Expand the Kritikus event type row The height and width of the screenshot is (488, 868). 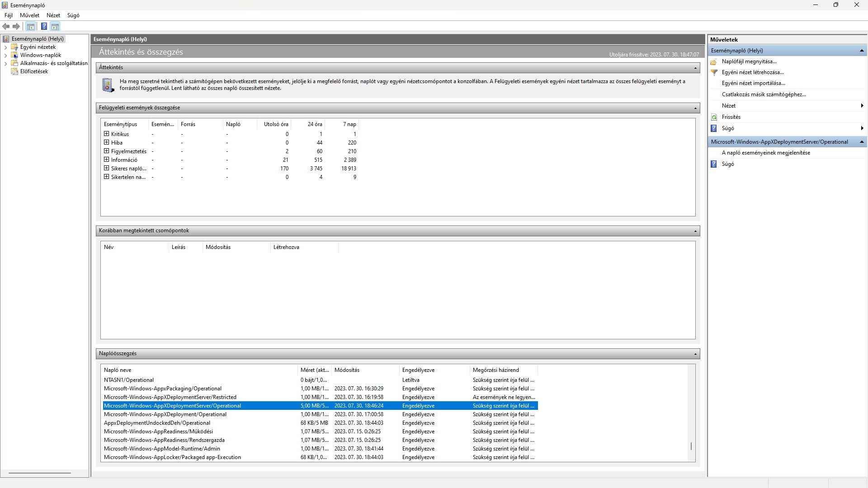[x=107, y=134]
